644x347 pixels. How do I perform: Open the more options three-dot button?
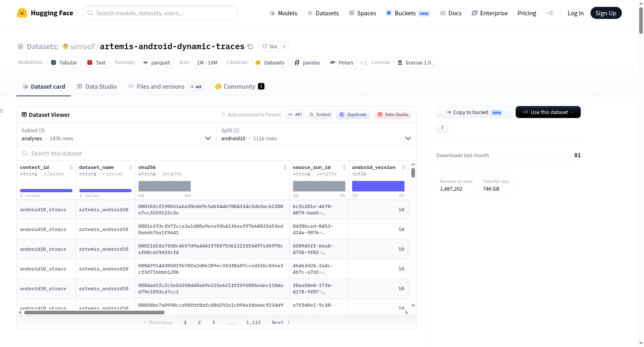click(x=442, y=127)
